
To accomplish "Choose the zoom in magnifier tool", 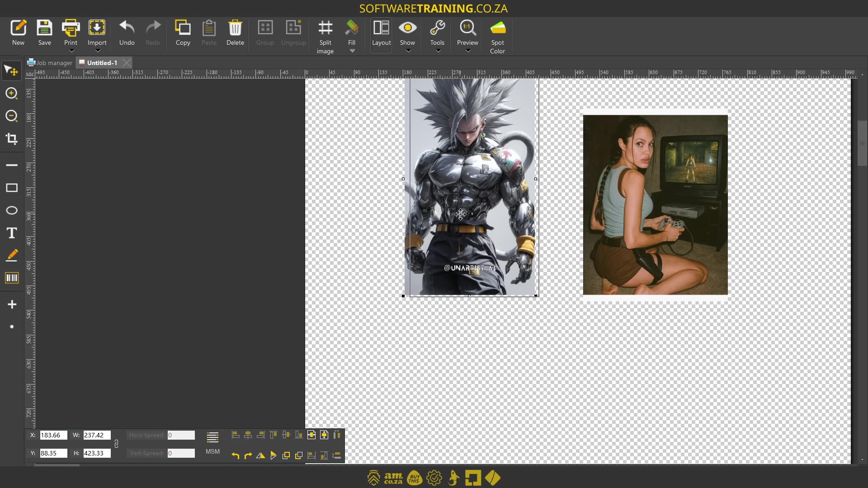I will (11, 94).
